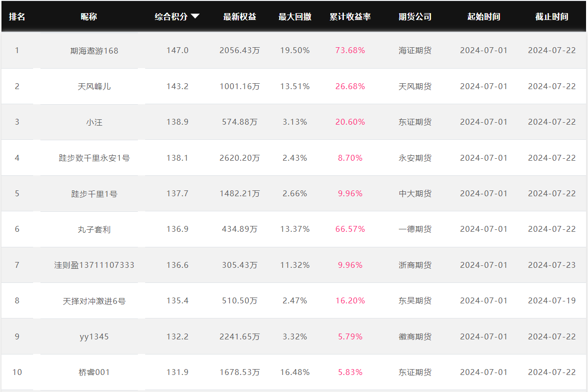Click return rate 20.60%

[350, 122]
